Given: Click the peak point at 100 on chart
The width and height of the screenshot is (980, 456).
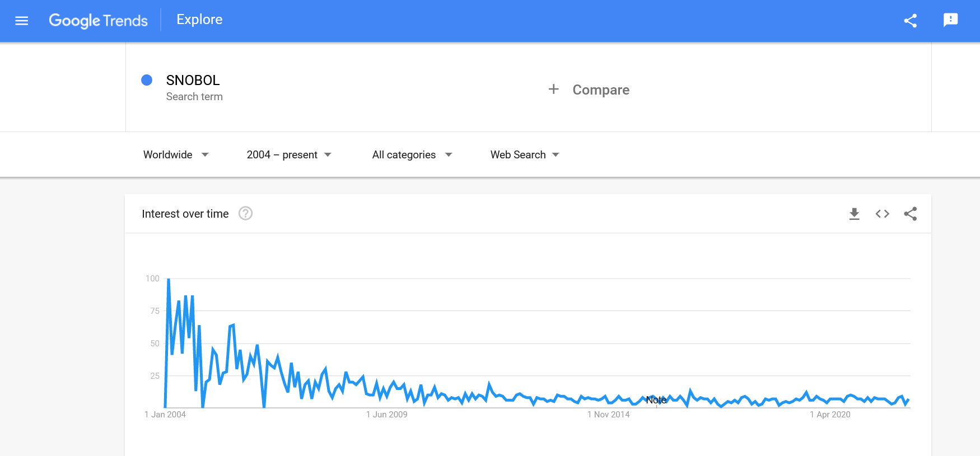Looking at the screenshot, I should [169, 279].
